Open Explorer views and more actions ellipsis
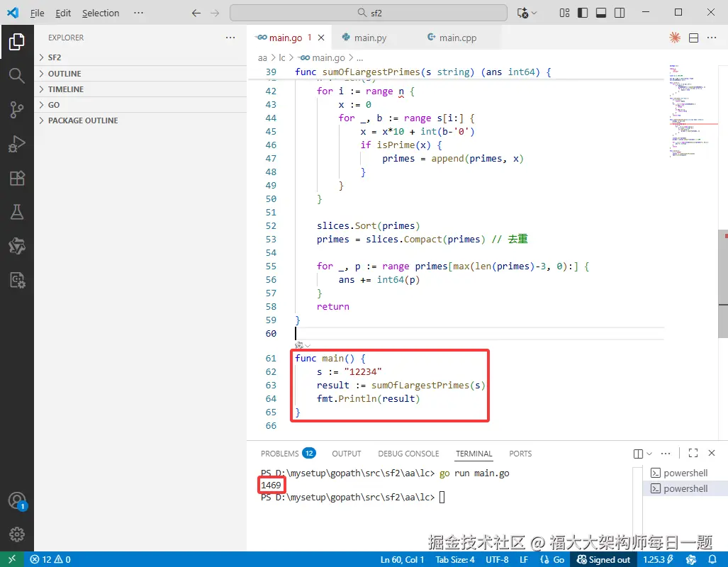 [230, 38]
